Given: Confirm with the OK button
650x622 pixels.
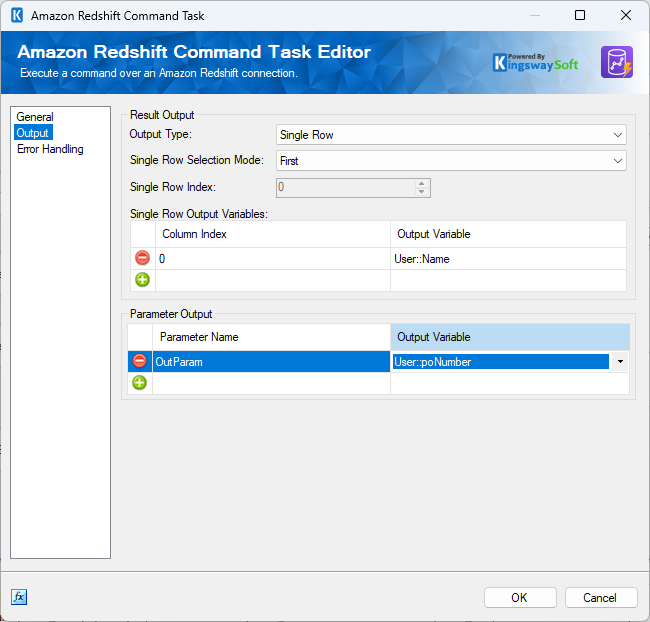Looking at the screenshot, I should [x=520, y=598].
